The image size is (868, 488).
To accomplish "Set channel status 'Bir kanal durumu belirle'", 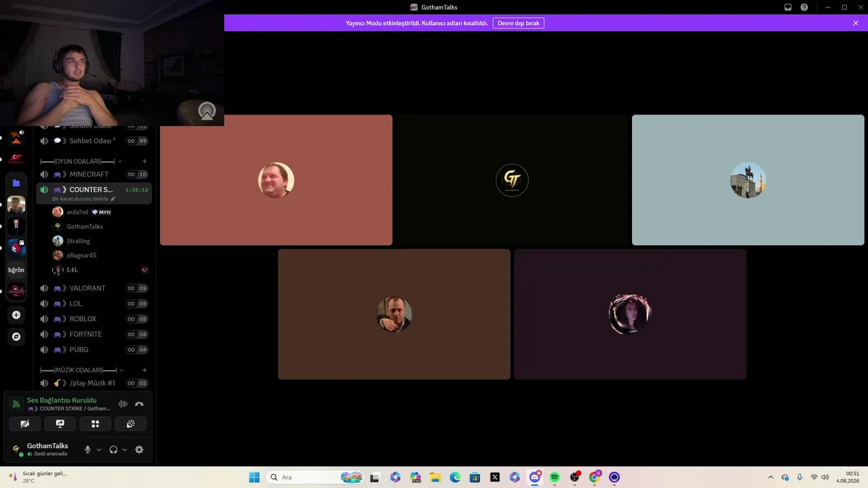I will pos(84,199).
